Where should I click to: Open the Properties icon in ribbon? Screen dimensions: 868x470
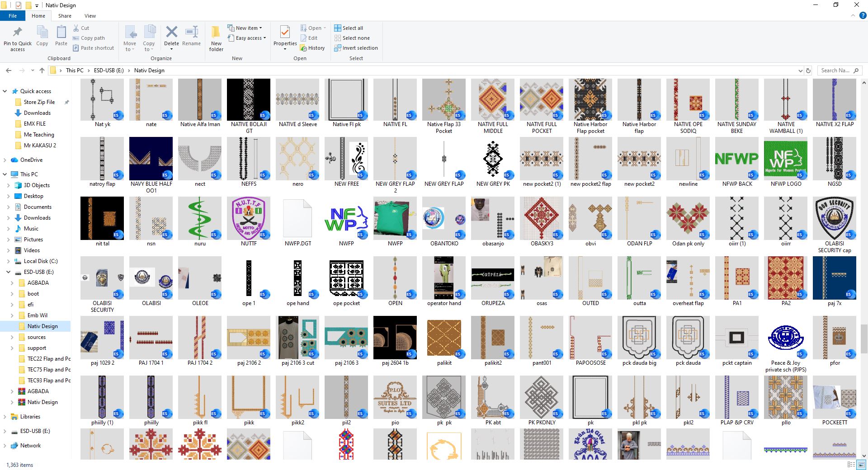[285, 32]
